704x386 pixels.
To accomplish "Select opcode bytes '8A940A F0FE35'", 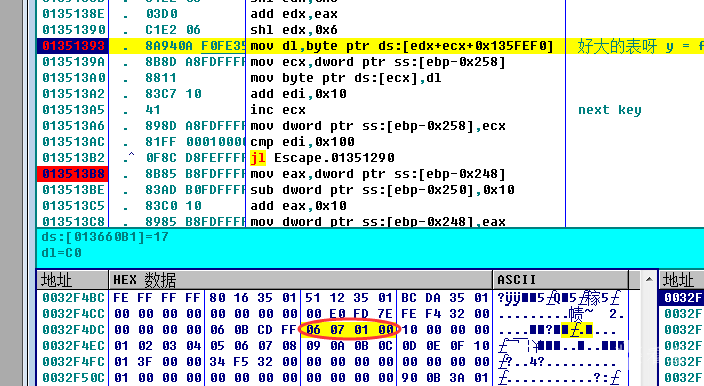I will click(x=195, y=46).
